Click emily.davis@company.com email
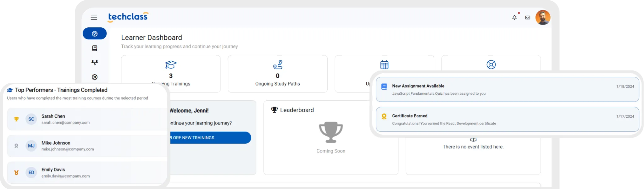Viewport: 644px width, 189px height. coord(65,176)
